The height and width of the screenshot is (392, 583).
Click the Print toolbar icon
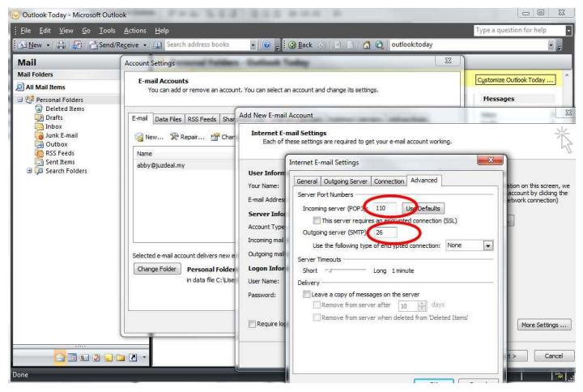click(61, 45)
